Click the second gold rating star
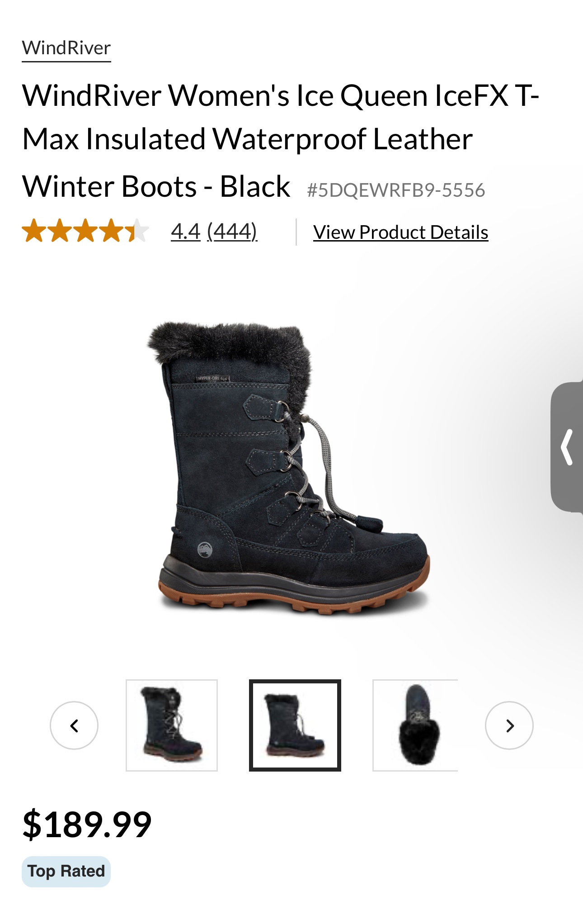Image resolution: width=583 pixels, height=924 pixels. 59,231
